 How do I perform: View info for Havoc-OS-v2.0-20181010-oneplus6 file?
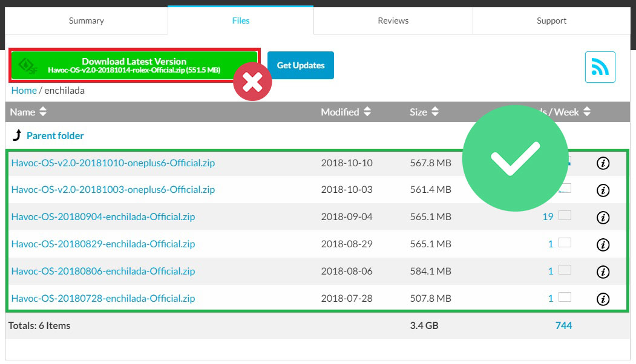[x=603, y=163]
